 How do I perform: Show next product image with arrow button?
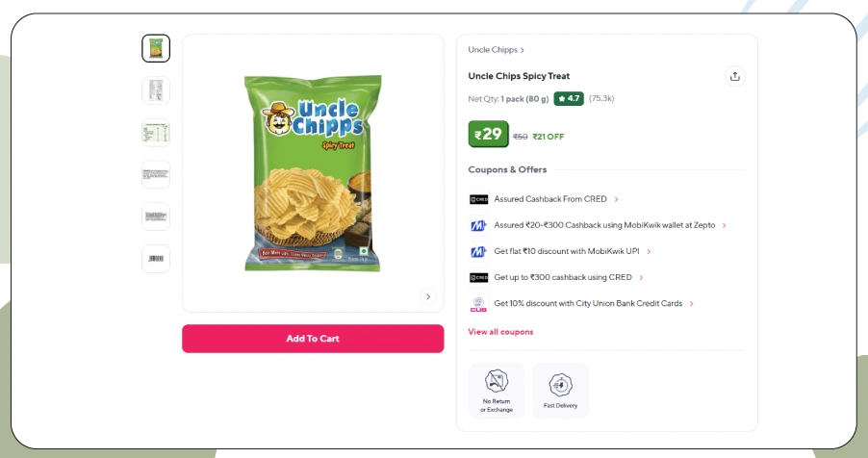(427, 296)
